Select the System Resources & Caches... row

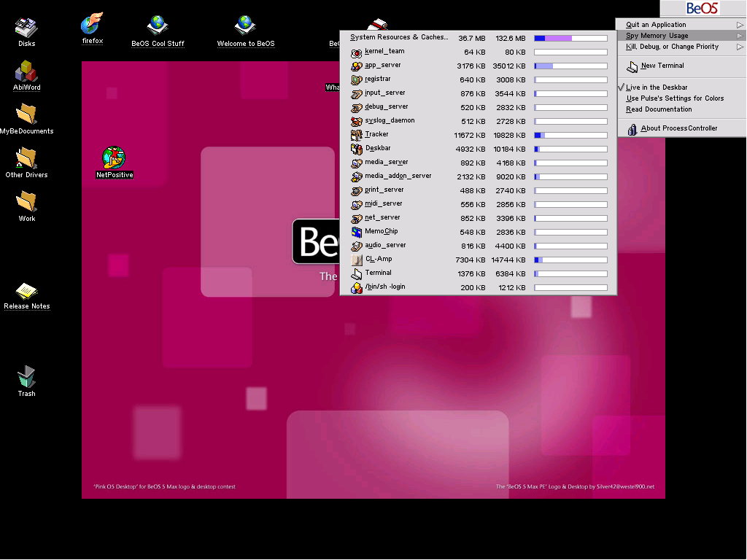click(x=479, y=38)
